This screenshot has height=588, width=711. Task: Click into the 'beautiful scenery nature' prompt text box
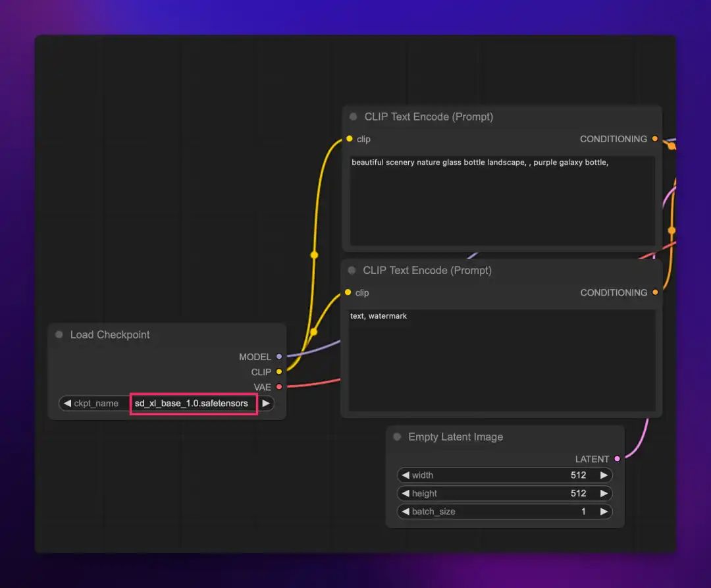(502, 201)
